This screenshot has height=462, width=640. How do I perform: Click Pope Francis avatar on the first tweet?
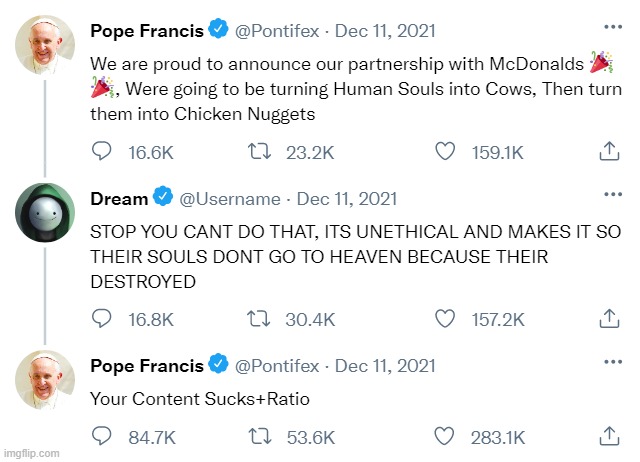pyautogui.click(x=43, y=43)
